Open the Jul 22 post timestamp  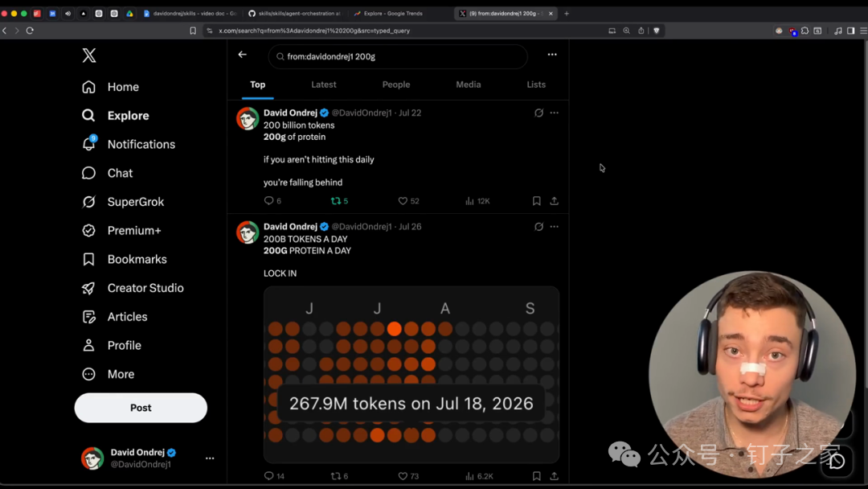[x=410, y=113]
